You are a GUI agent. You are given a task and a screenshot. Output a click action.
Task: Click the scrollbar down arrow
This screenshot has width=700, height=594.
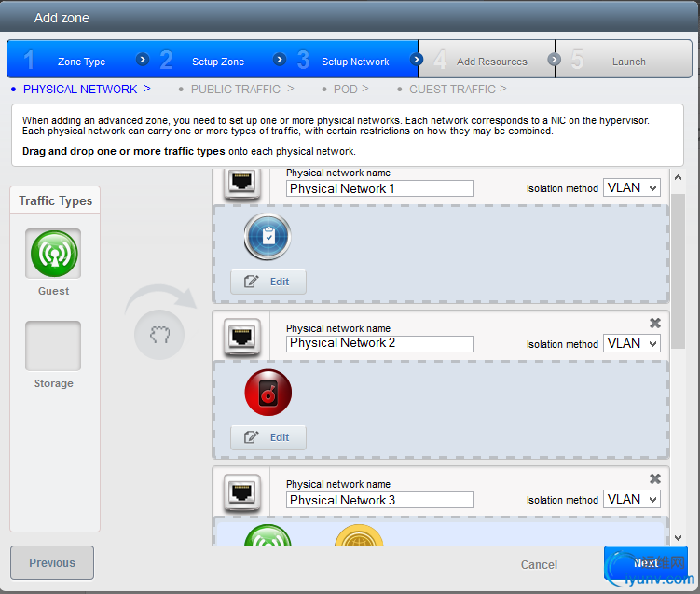tap(679, 538)
